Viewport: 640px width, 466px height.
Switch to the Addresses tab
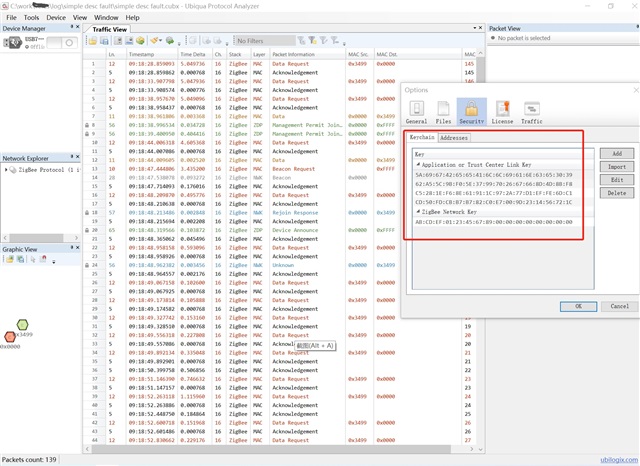[x=453, y=137]
